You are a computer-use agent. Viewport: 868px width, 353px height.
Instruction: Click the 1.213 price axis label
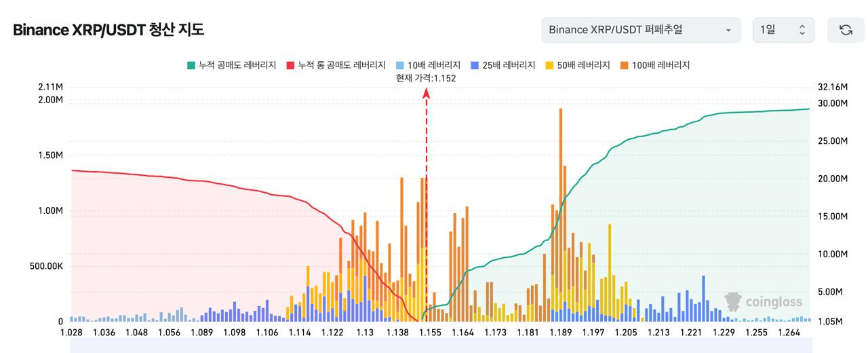pyautogui.click(x=658, y=333)
